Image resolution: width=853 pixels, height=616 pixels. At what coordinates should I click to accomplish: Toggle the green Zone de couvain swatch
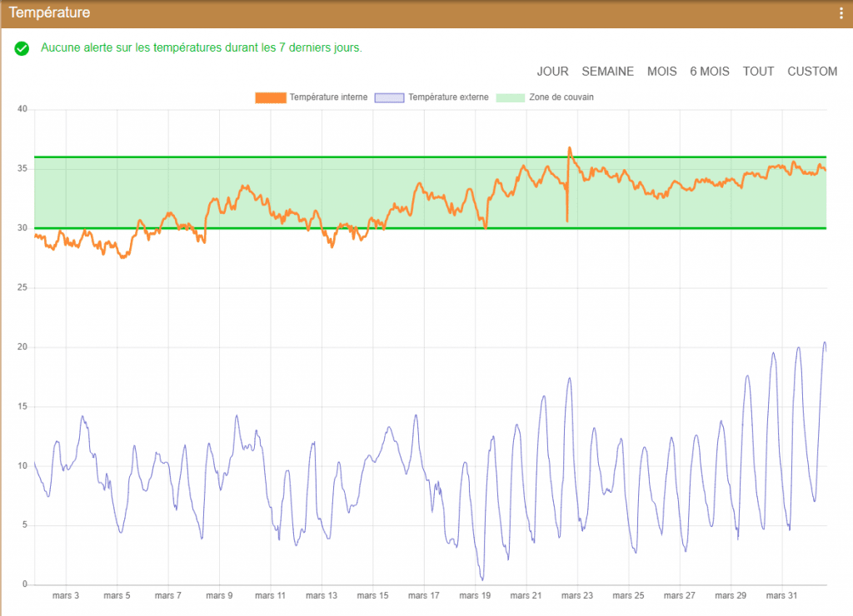pyautogui.click(x=511, y=97)
